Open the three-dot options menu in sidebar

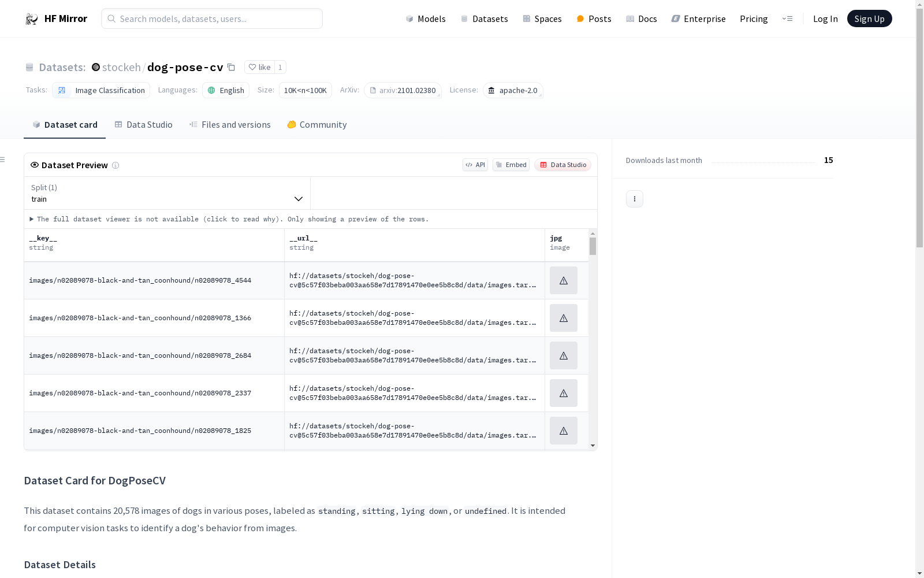635,199
